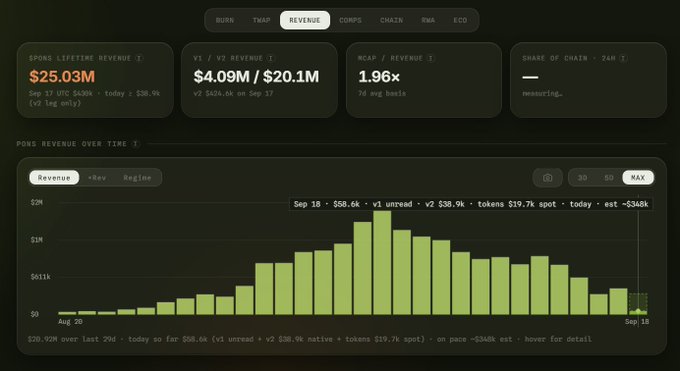Click the 7d avg basis caption
This screenshot has width=680, height=371.
[382, 93]
